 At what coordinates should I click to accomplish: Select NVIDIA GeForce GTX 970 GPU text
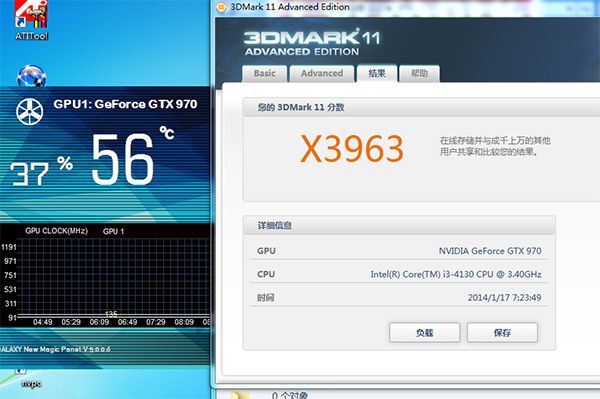pos(490,251)
